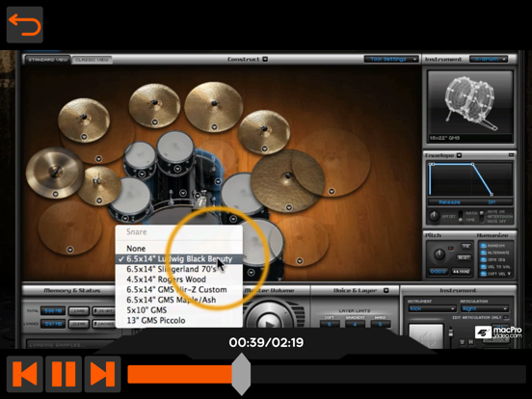Click the Soft layer limit value
Viewport: 532px width, 399px height.
tap(330, 324)
